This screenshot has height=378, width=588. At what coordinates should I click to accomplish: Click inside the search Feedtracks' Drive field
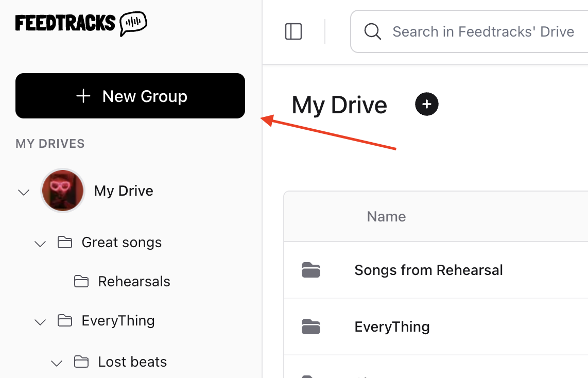[483, 31]
